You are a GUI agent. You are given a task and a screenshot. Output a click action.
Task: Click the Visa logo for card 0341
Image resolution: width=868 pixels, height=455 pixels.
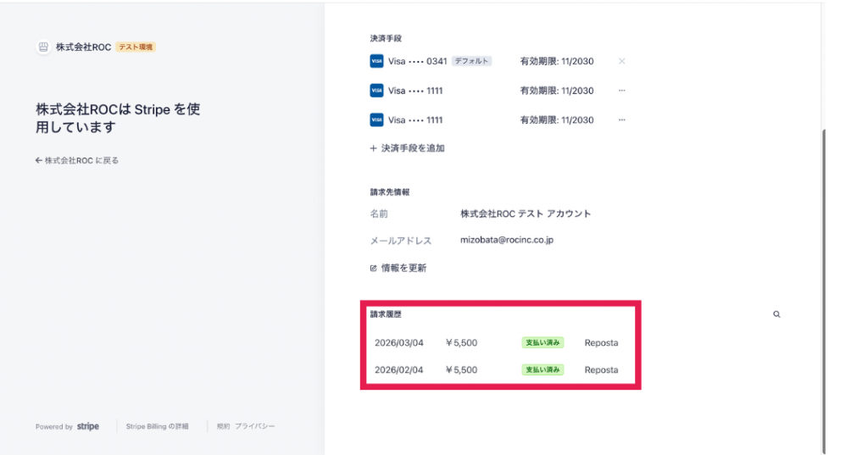[x=376, y=61]
